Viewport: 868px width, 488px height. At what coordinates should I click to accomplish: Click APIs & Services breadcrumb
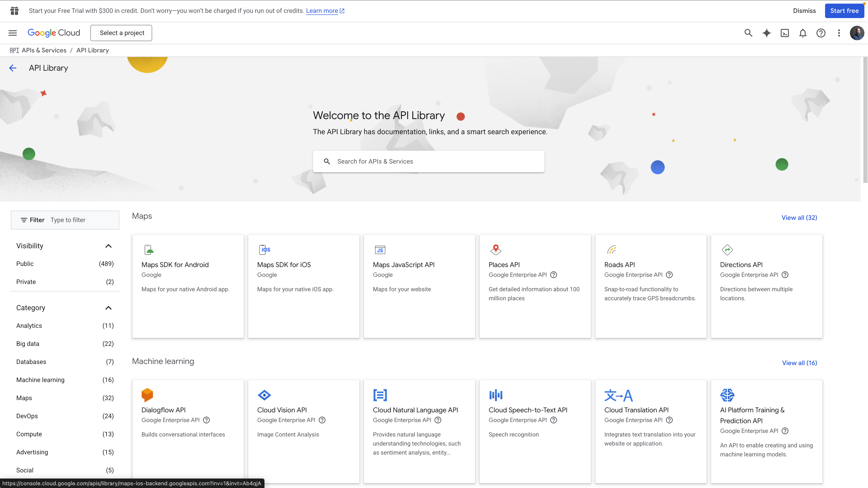[44, 50]
